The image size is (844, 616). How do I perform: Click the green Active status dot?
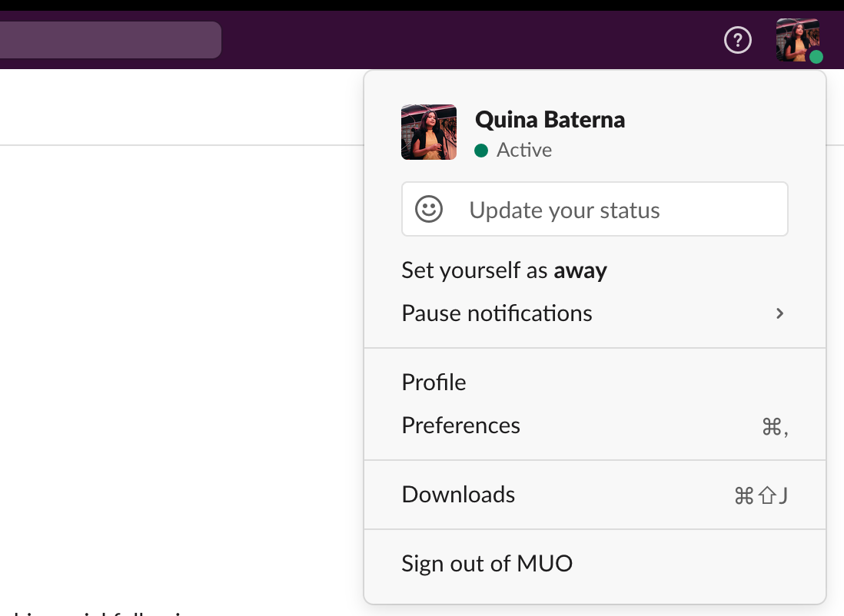click(482, 151)
